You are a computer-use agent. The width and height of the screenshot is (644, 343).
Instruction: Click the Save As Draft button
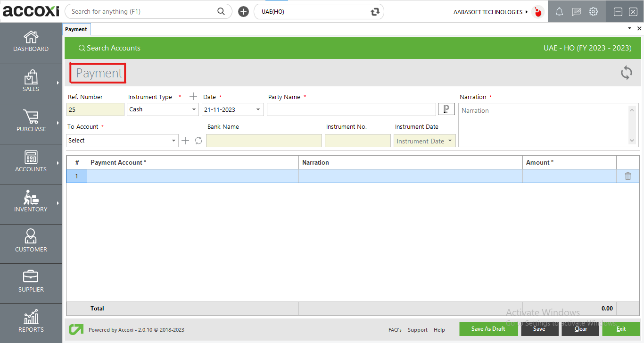click(488, 329)
